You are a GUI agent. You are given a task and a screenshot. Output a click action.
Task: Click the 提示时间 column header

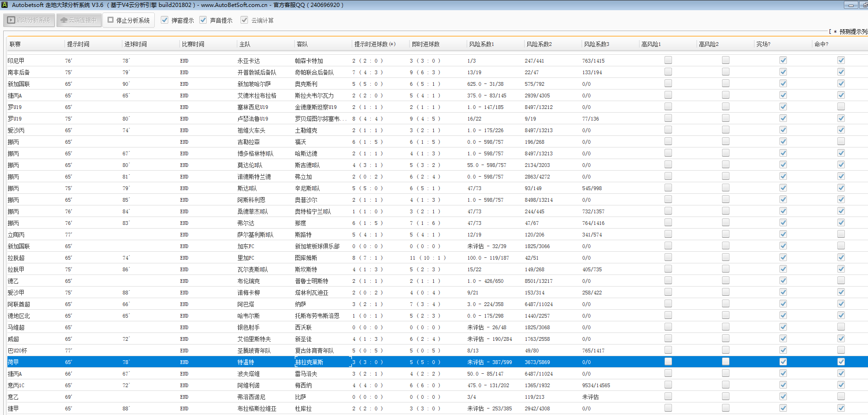pyautogui.click(x=78, y=45)
